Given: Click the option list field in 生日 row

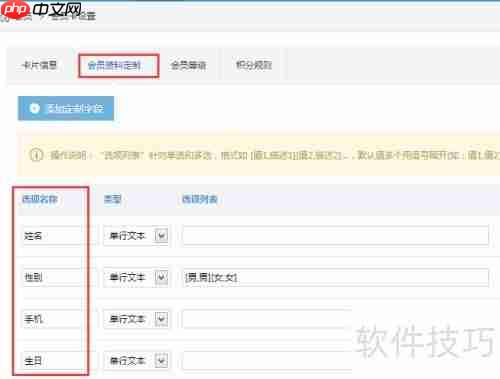Looking at the screenshot, I should pyautogui.click(x=268, y=361).
